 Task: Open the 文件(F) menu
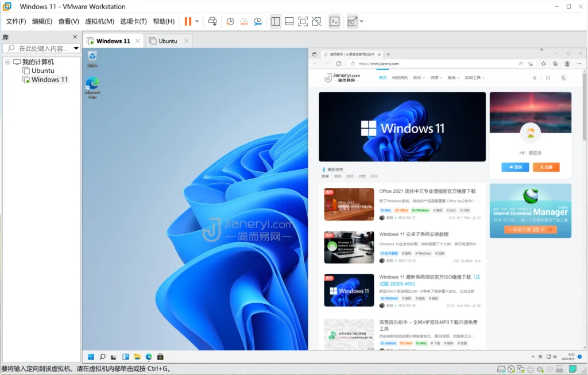click(x=16, y=21)
